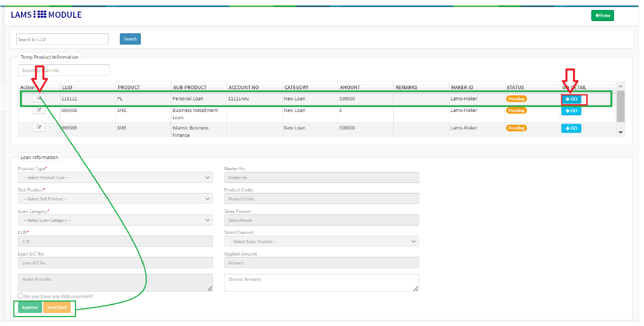Viewport: 644px width, 326px height.
Task: Go to Home using top-right button
Action: pyautogui.click(x=602, y=16)
